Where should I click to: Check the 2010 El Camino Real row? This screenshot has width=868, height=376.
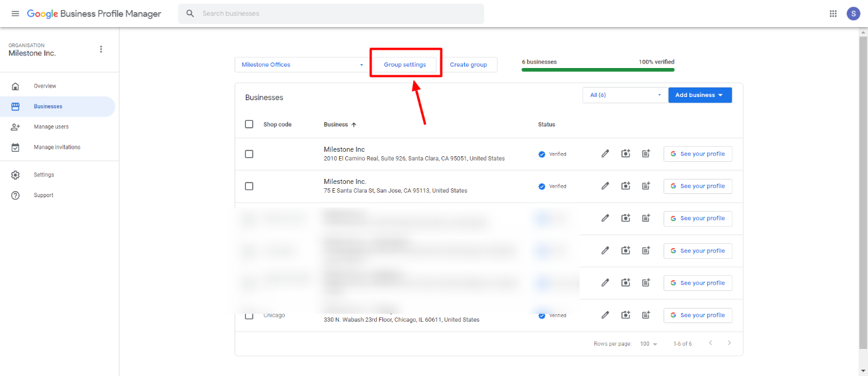(249, 154)
